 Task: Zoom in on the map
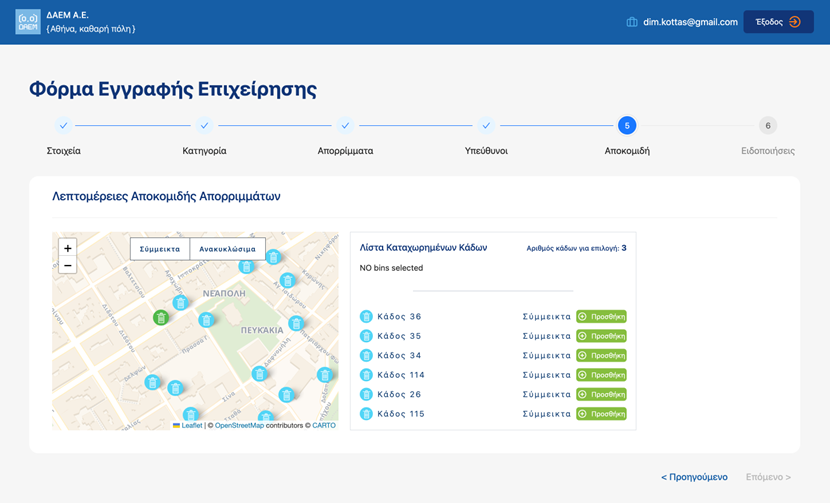67,248
